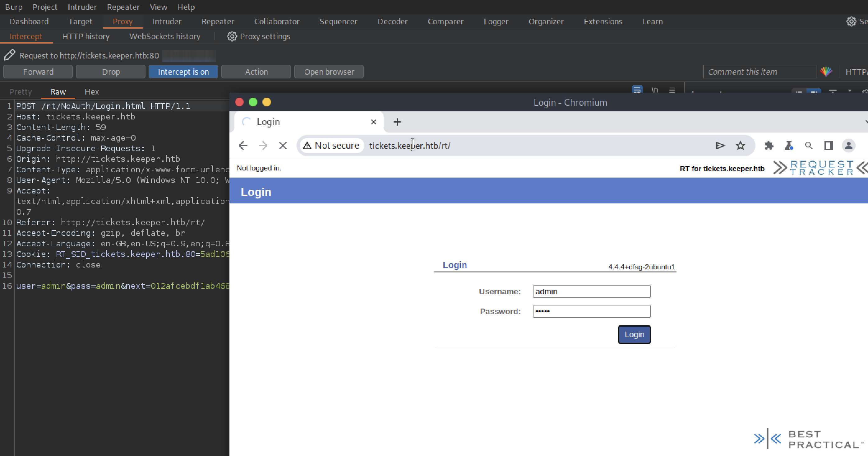Select the Hex view tab
Screen dimensions: 868x456
92,92
